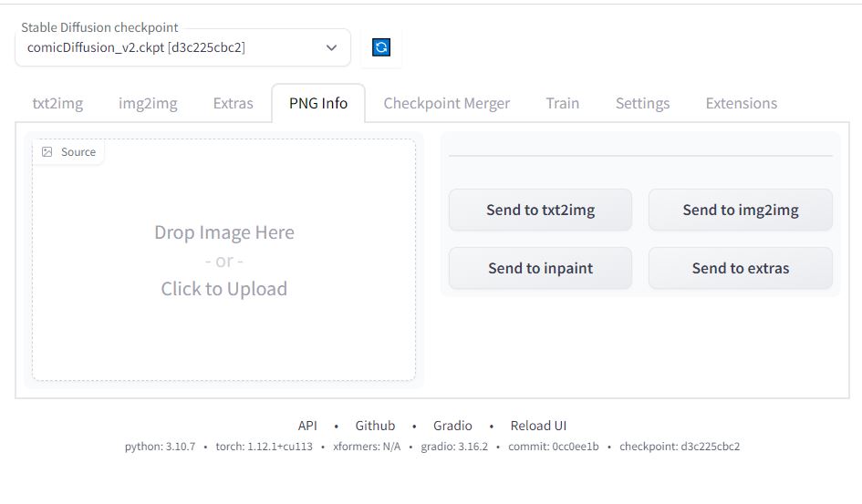
Task: Go to the Checkpoint Merger tab
Action: (446, 103)
